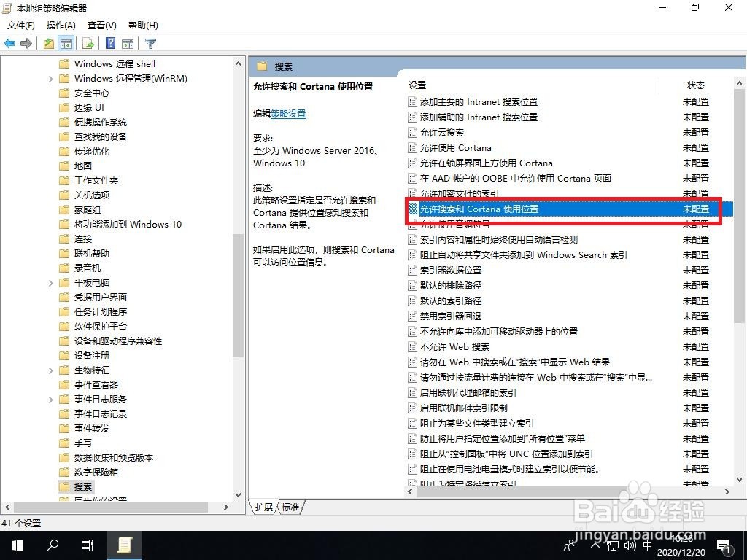Select the 查找我的设备 folder

(93, 136)
